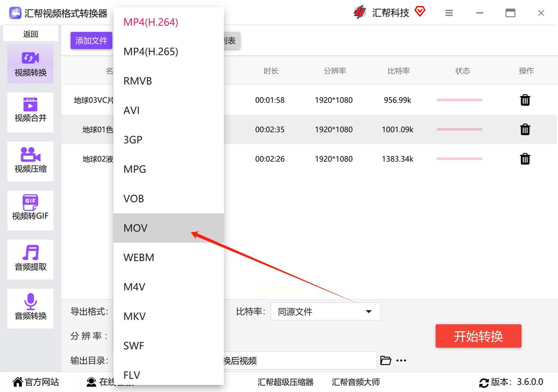Viewport: 558px width, 392px height.
Task: Delete the 00:01:58 video row
Action: [525, 100]
